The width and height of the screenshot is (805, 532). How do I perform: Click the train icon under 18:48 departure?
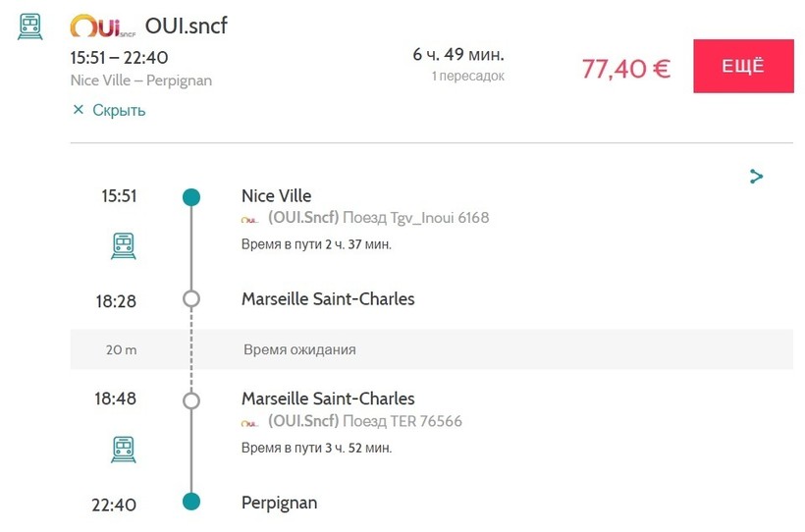(123, 448)
